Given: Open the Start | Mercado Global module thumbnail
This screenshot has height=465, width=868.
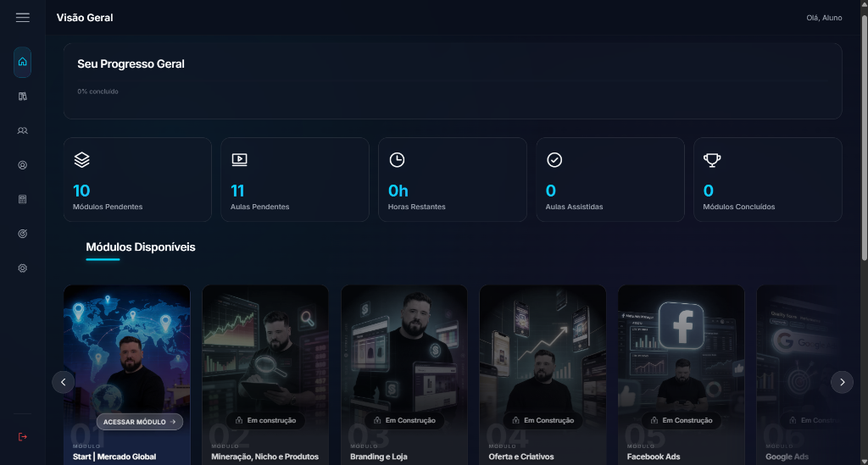Looking at the screenshot, I should 126,356.
